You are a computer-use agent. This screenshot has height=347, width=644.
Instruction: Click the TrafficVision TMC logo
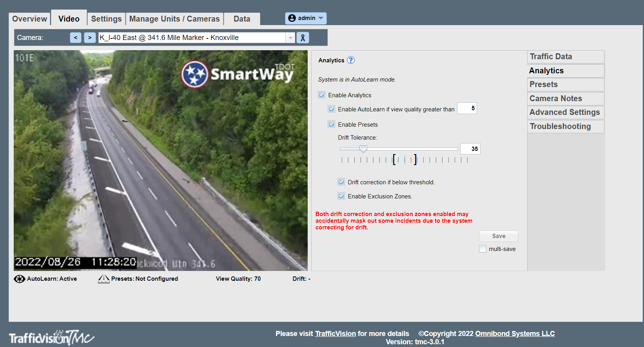[x=51, y=338]
